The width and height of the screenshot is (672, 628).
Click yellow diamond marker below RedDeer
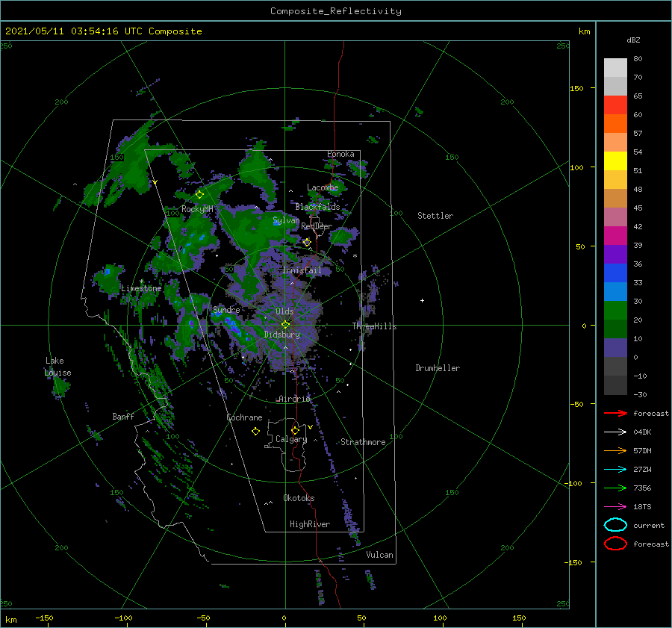point(307,243)
